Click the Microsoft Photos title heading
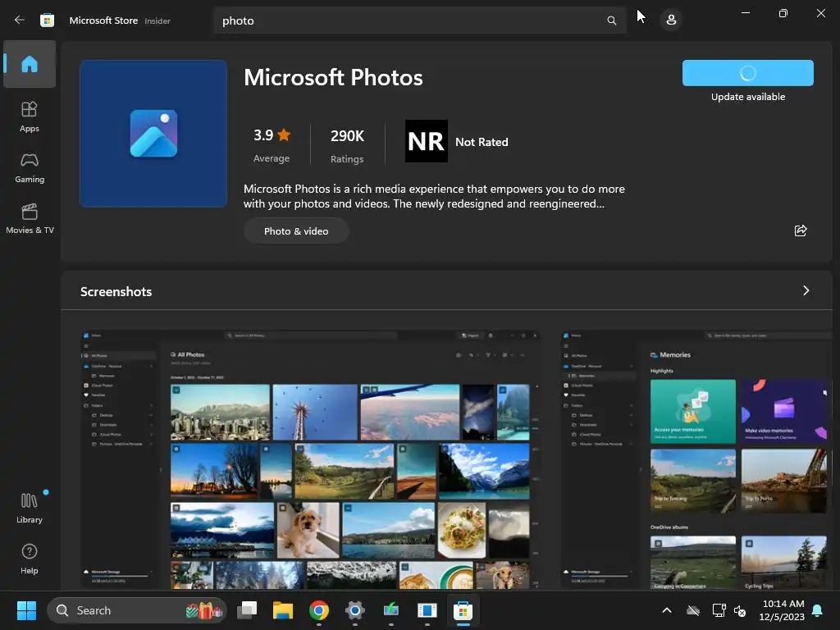Viewport: 840px width, 630px height. (x=333, y=78)
